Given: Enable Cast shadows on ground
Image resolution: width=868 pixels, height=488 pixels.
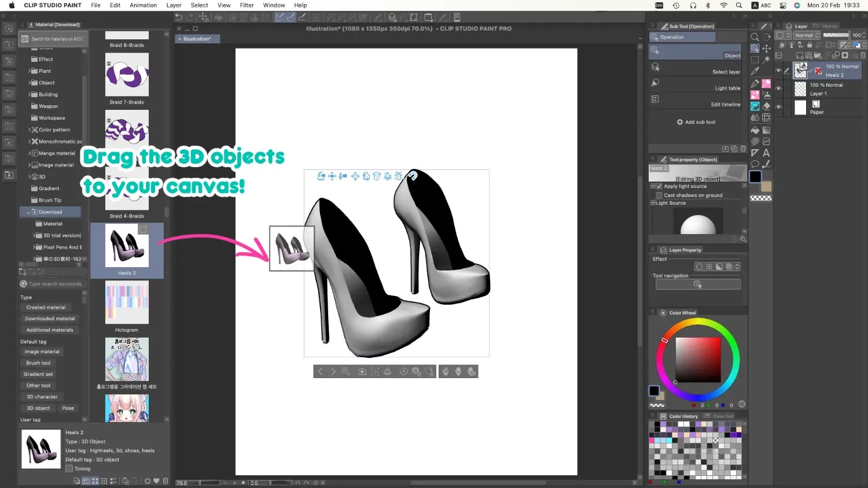Looking at the screenshot, I should click(659, 195).
